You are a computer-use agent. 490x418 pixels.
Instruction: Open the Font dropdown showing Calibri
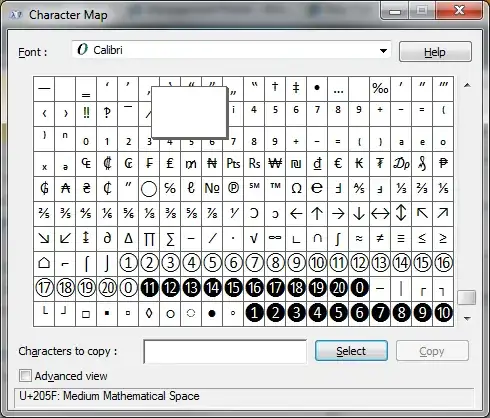(231, 50)
